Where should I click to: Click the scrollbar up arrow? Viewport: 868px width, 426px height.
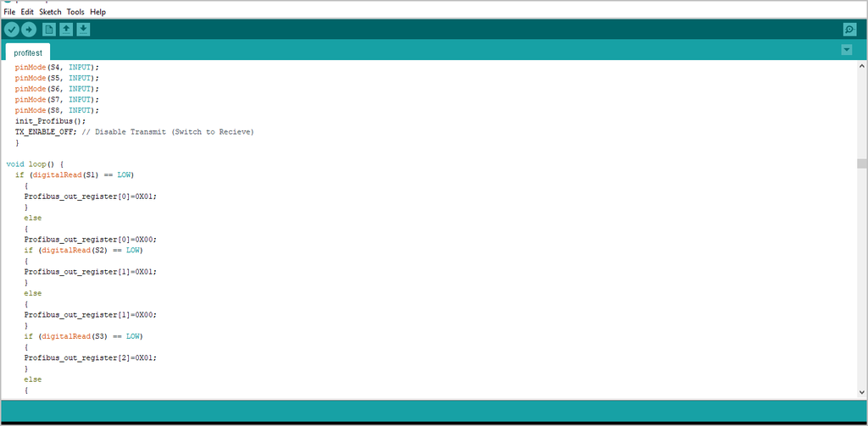pyautogui.click(x=862, y=66)
